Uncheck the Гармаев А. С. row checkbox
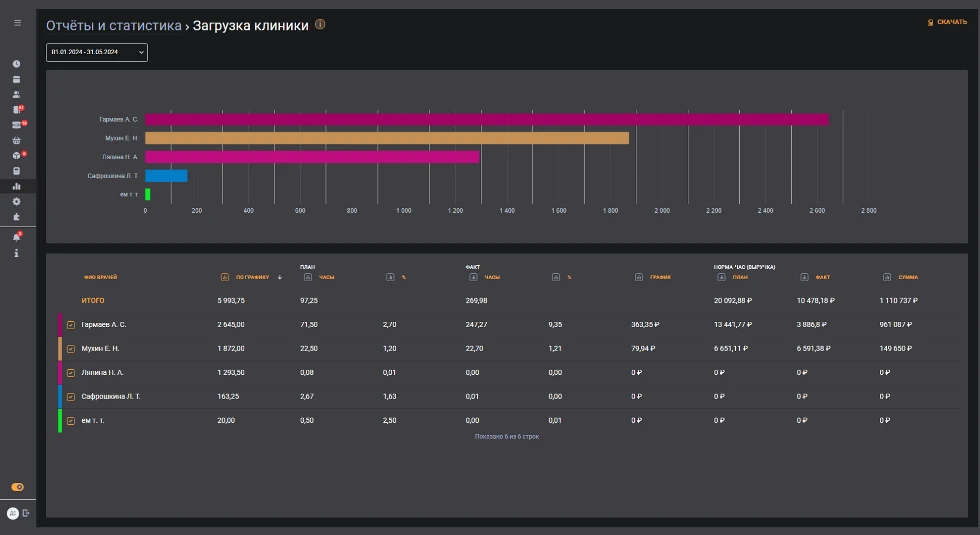The width and height of the screenshot is (980, 535). click(x=71, y=325)
